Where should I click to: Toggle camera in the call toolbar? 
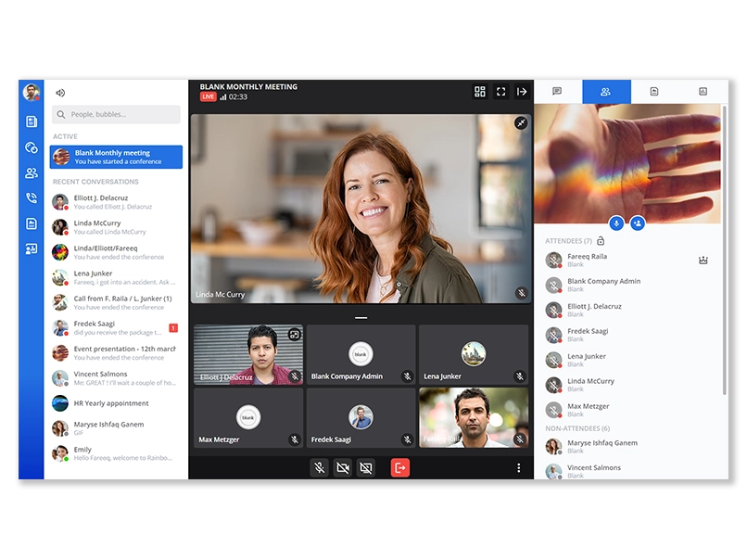click(x=343, y=468)
